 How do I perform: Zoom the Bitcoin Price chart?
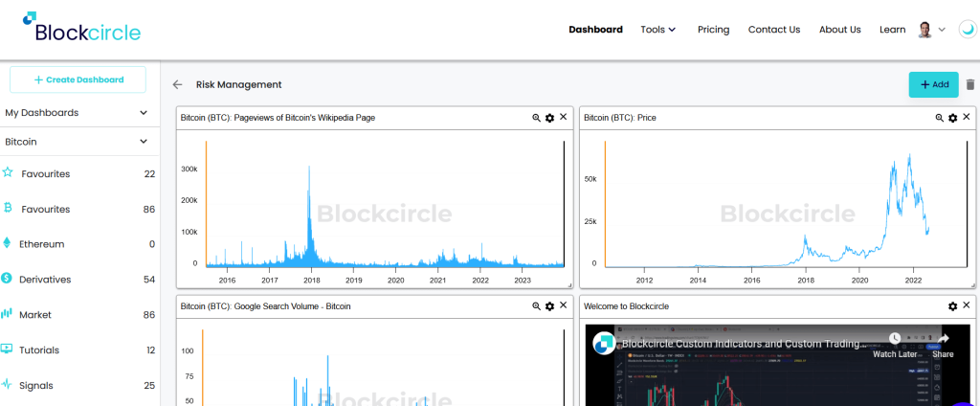940,118
